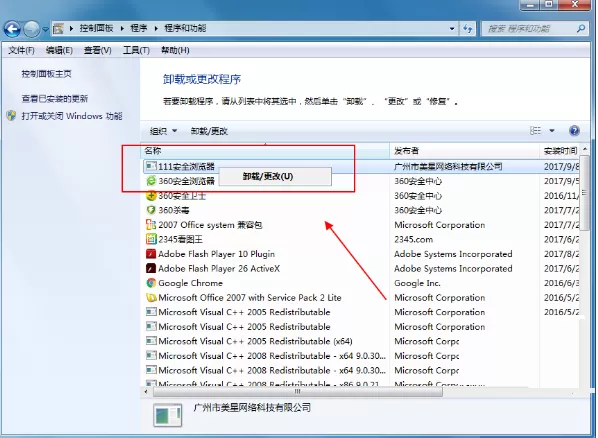The width and height of the screenshot is (598, 438).
Task: Click publisher 广州市美星网络科技有限公司 in the list
Action: click(448, 166)
